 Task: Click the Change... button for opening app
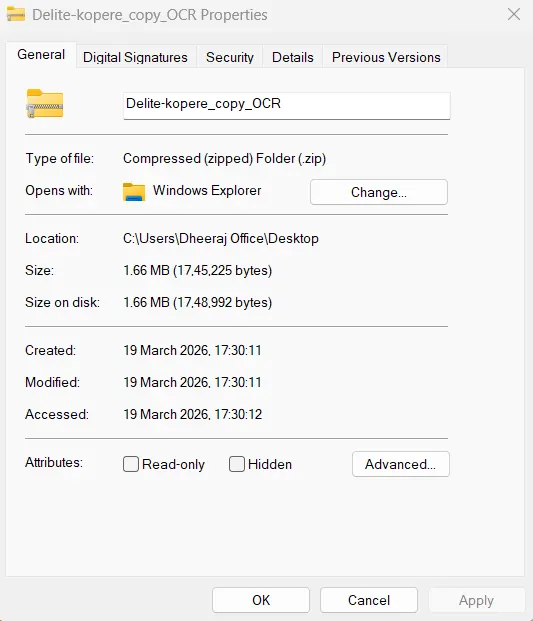point(379,192)
